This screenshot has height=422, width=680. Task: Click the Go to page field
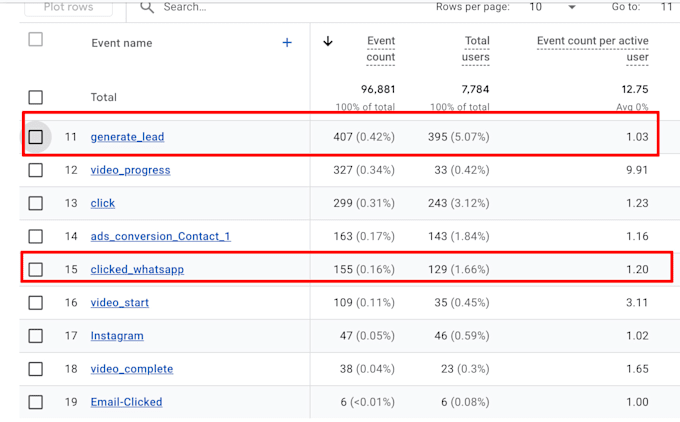[x=666, y=7]
